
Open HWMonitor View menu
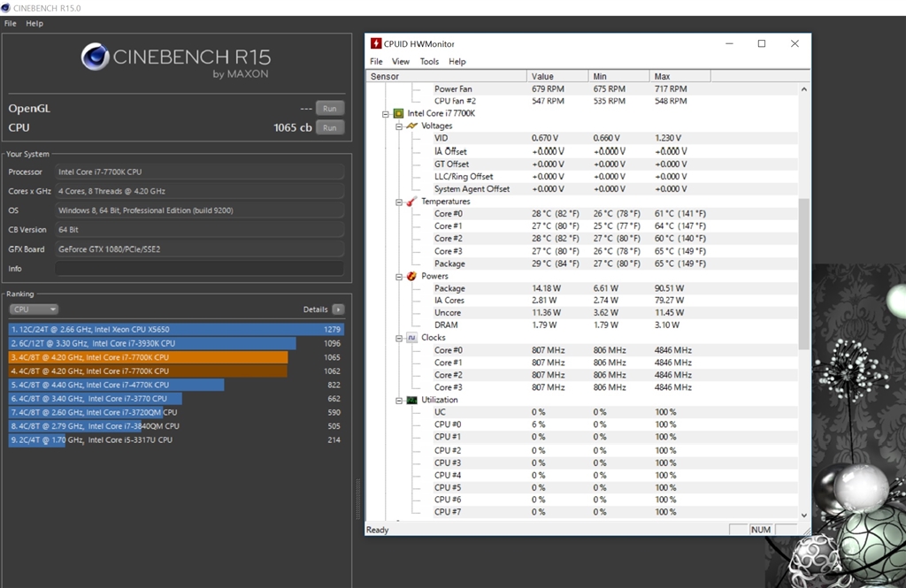point(401,61)
